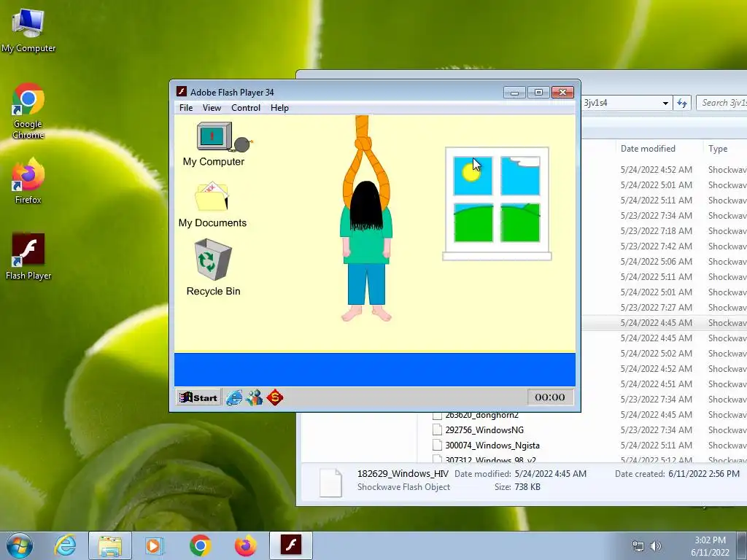Select the 263620_donghorn2 file in Explorer
This screenshot has height=560, width=747.
(x=481, y=415)
